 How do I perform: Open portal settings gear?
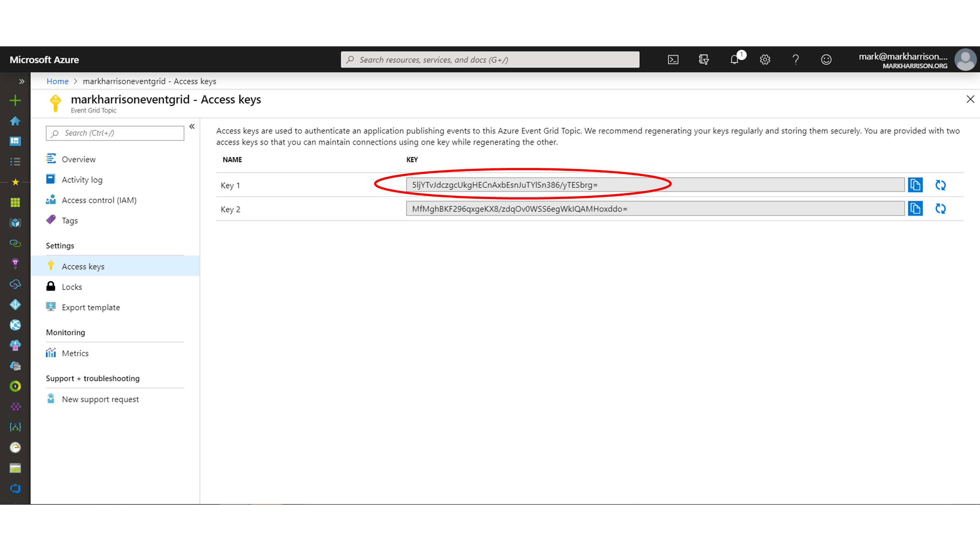point(765,60)
